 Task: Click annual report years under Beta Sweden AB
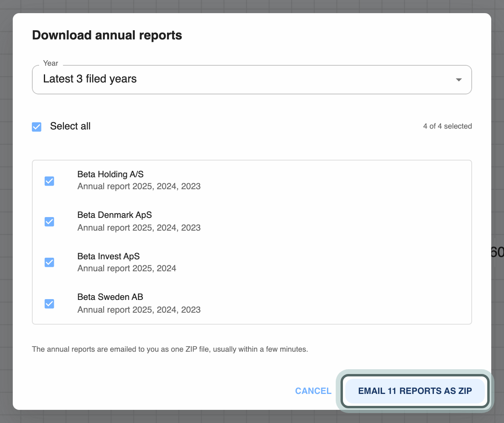point(139,310)
